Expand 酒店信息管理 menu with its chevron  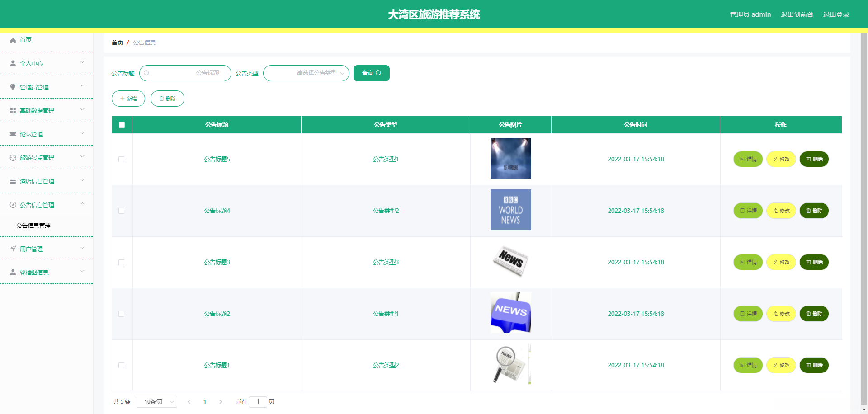pyautogui.click(x=82, y=180)
